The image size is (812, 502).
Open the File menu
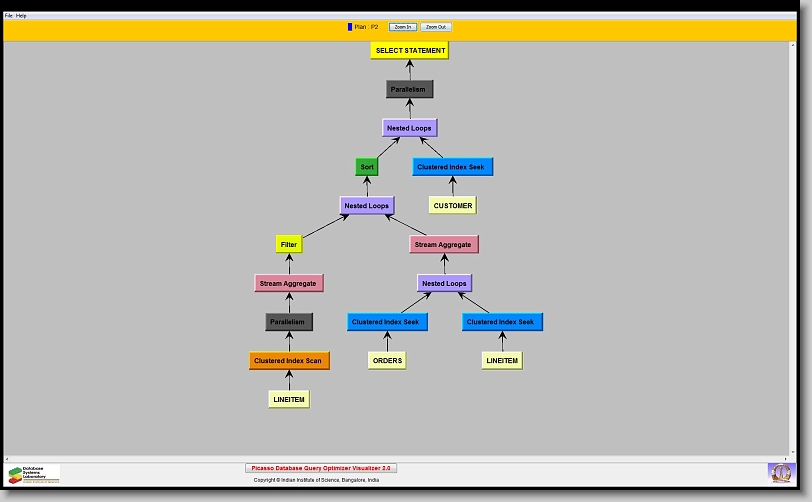[x=9, y=16]
